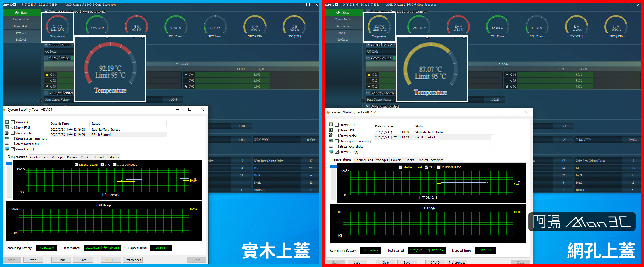644x267 pixels.
Task: Enable Stress system memory in 01:18:19 AIDA64 window
Action: [337, 141]
